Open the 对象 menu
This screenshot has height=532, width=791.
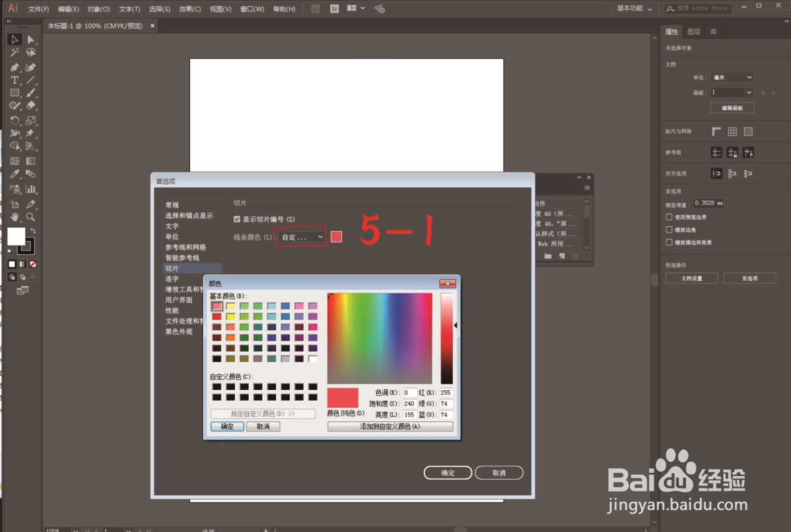[98, 9]
